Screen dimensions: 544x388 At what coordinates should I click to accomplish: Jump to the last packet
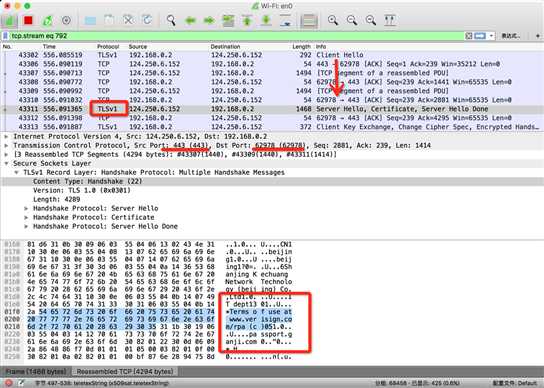(266, 20)
